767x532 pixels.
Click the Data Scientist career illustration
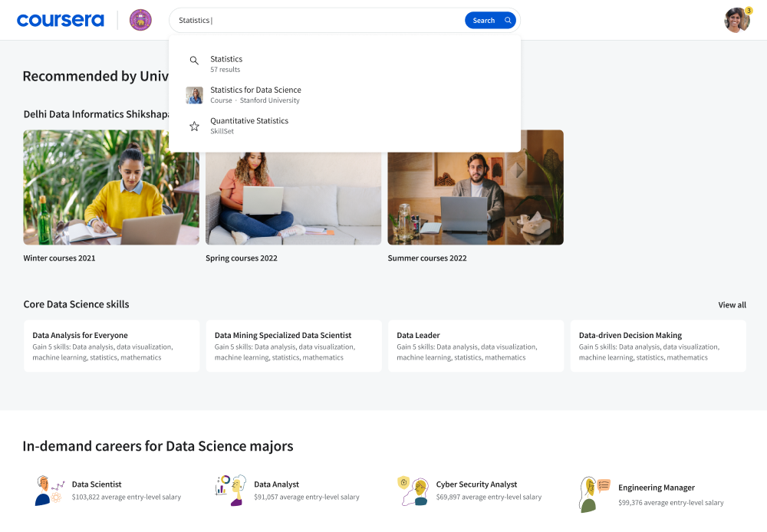click(50, 491)
